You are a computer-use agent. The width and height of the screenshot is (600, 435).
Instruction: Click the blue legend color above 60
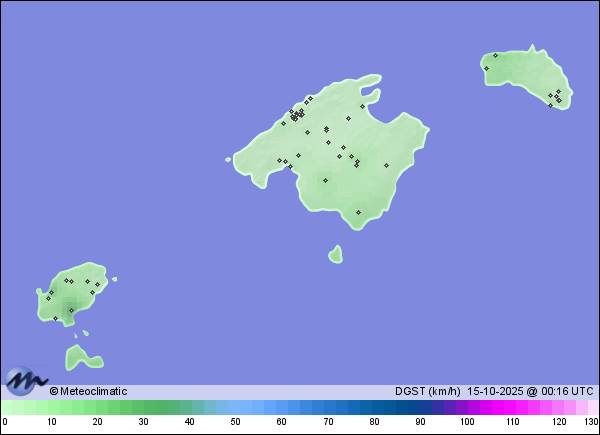(x=282, y=407)
